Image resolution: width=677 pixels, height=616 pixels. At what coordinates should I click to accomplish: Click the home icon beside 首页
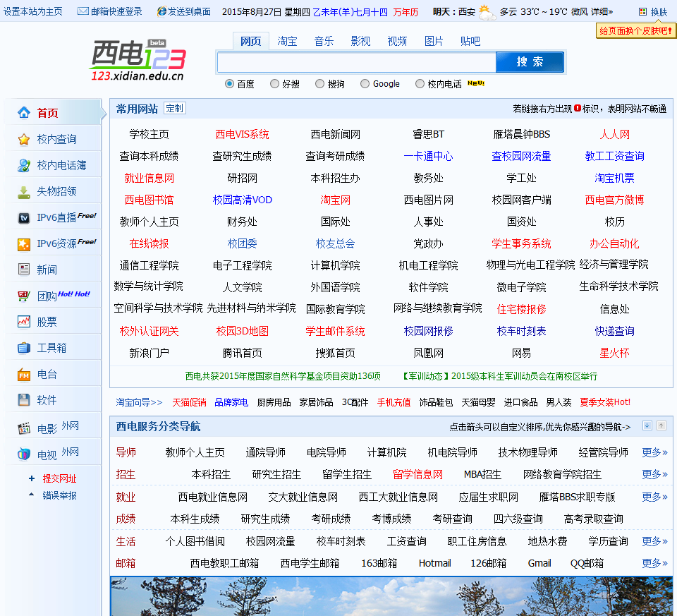pos(24,113)
